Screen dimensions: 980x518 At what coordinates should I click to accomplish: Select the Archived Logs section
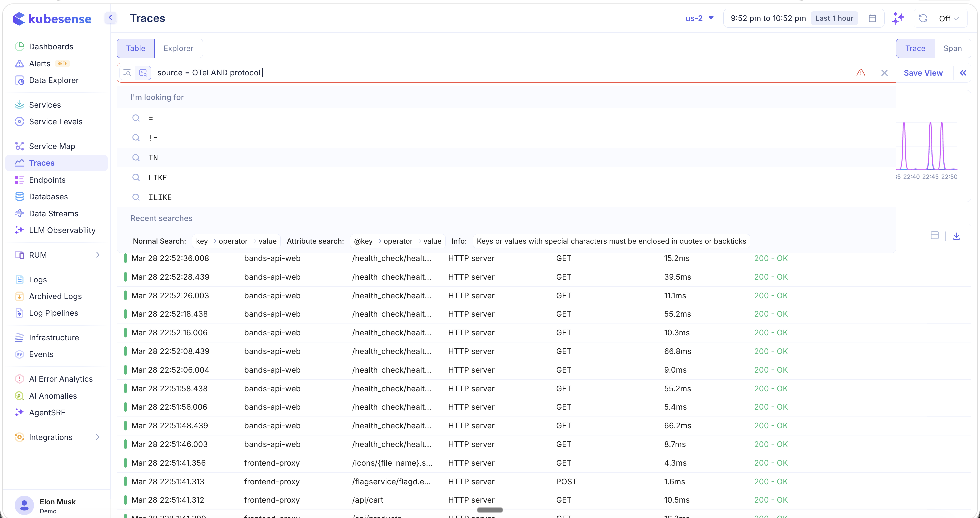pyautogui.click(x=55, y=296)
